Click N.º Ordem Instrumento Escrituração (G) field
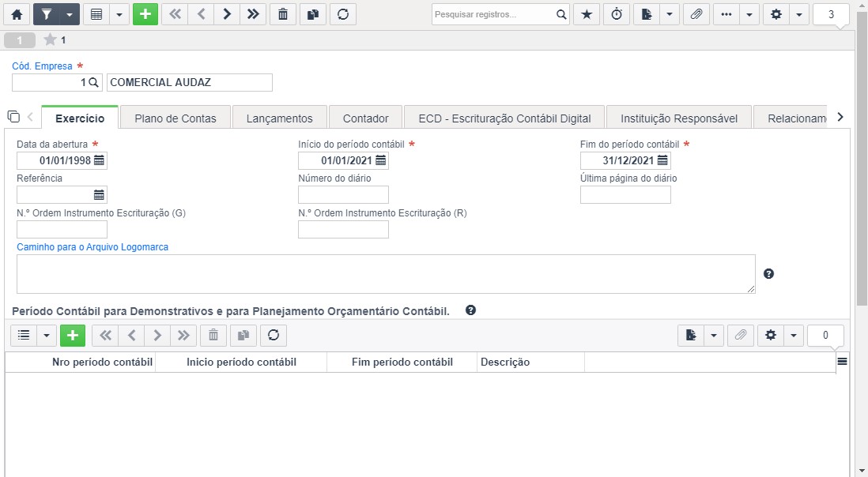 point(62,229)
